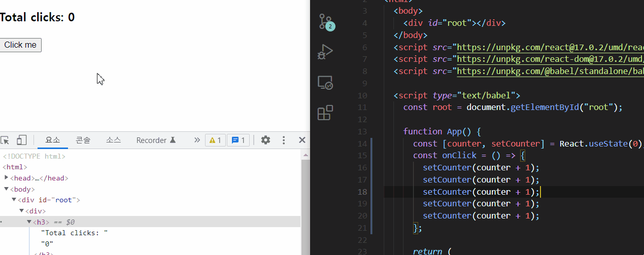644x255 pixels.
Task: Open DevTools settings gear
Action: coord(265,140)
